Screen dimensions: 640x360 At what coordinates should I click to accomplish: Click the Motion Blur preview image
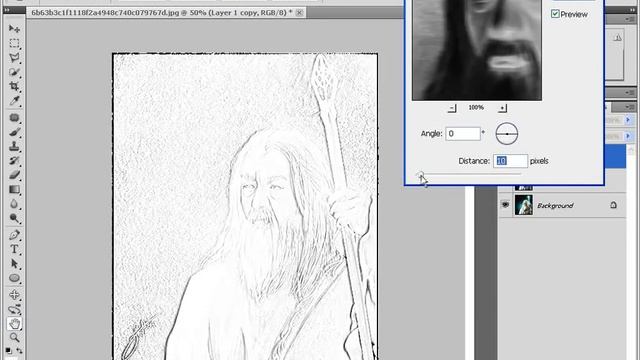[x=476, y=50]
